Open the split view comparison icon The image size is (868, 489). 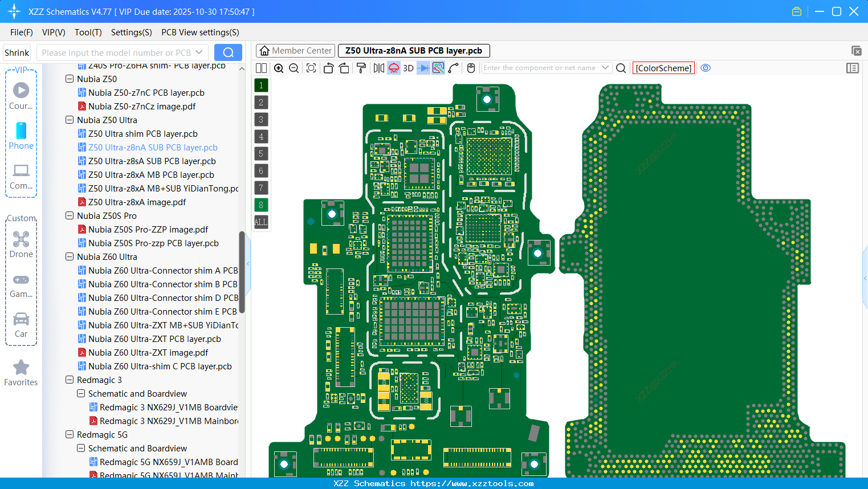261,68
